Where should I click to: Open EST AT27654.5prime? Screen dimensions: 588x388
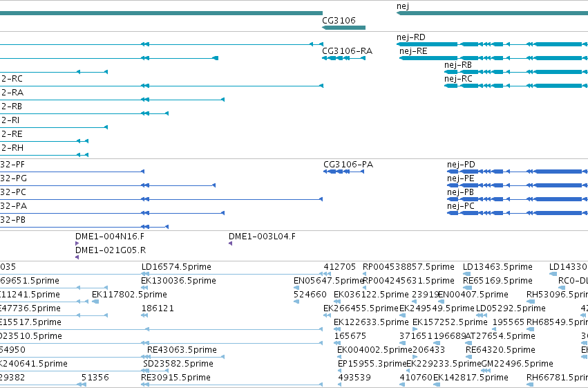click(x=500, y=336)
